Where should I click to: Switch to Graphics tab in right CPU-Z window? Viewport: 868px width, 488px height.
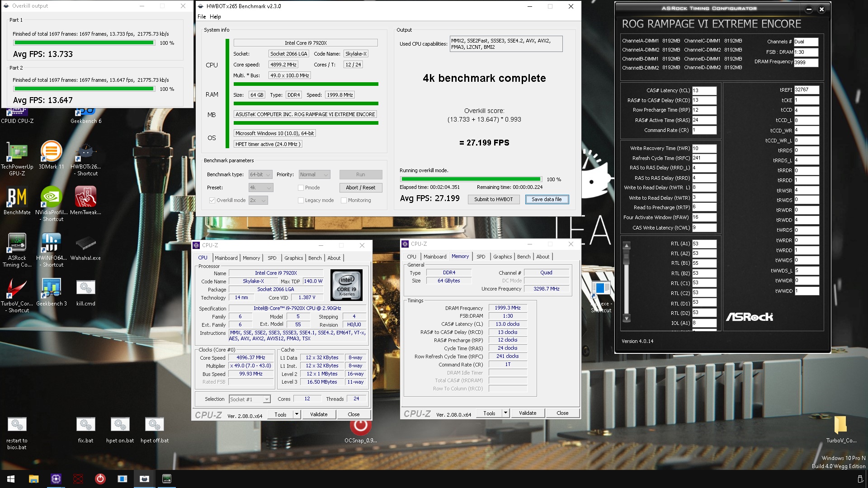(x=503, y=257)
